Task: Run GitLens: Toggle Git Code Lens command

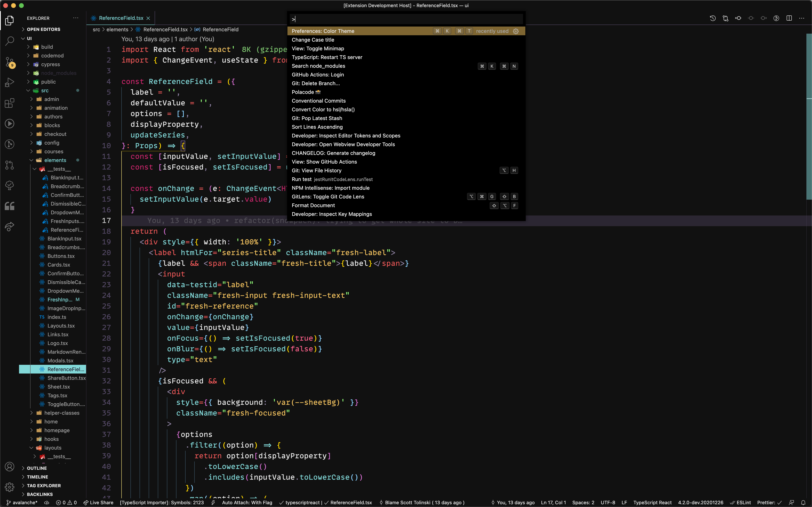Action: [x=327, y=197]
